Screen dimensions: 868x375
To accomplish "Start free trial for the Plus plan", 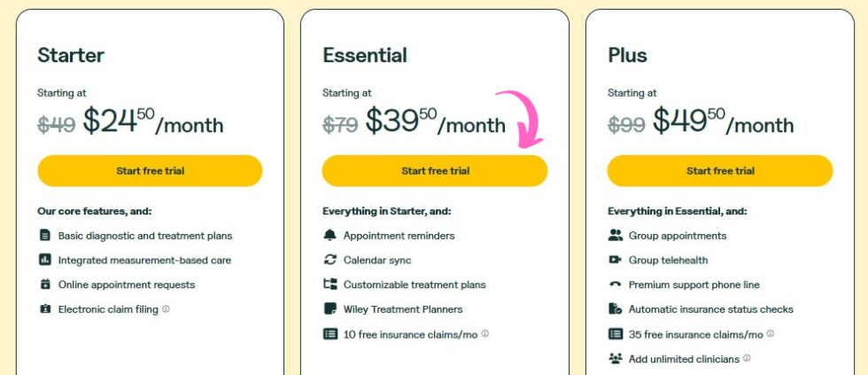I will (x=720, y=171).
